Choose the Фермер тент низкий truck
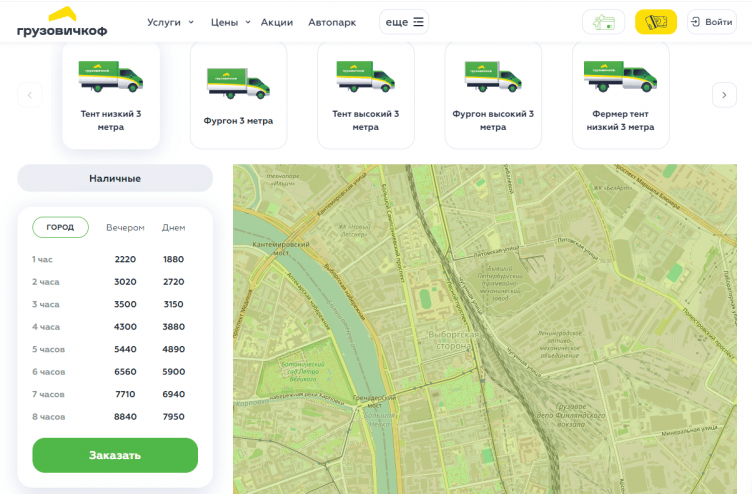This screenshot has width=752, height=494. coord(619,96)
